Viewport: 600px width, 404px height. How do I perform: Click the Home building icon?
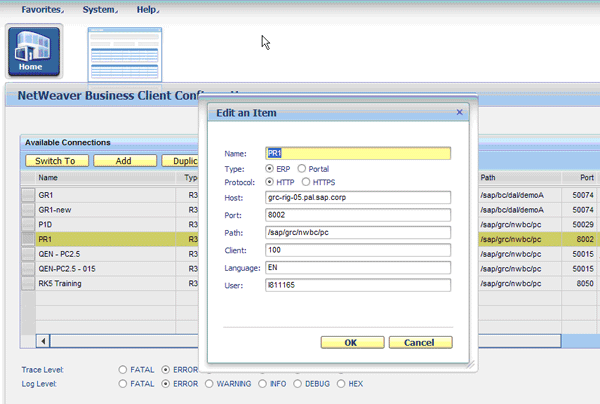[x=34, y=51]
